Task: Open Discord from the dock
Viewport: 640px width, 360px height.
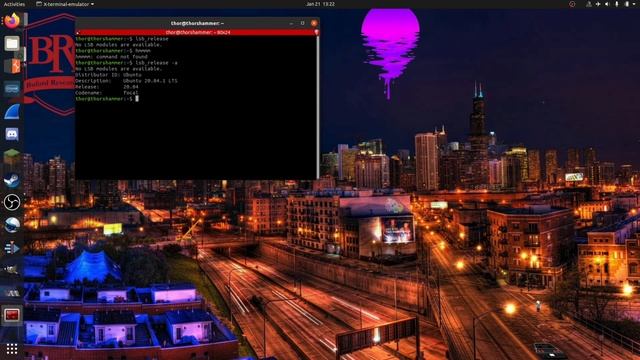Action: 12,134
